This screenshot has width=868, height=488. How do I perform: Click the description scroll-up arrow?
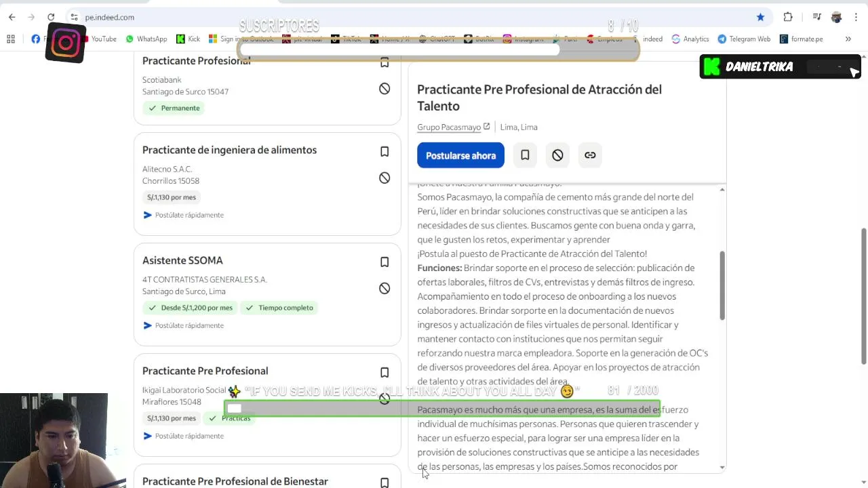pos(722,189)
